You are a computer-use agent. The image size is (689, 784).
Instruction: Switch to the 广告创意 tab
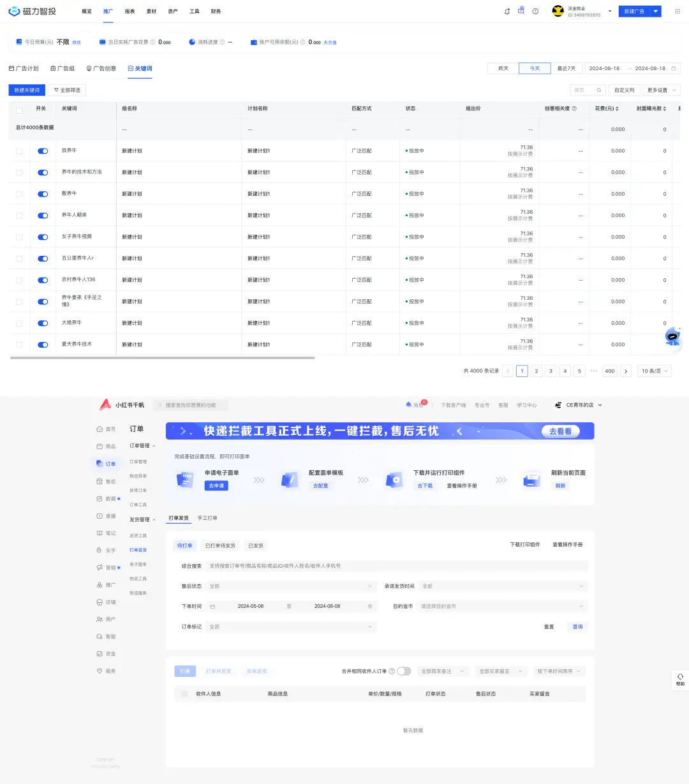click(101, 68)
